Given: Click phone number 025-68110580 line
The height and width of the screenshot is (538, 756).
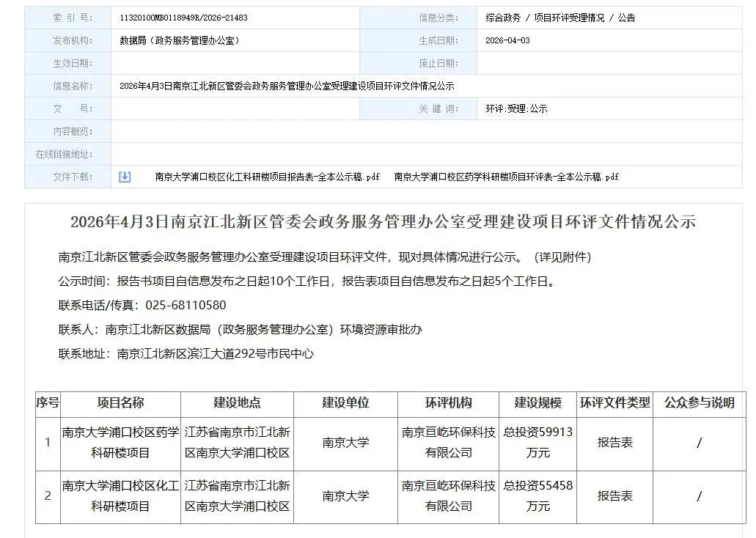Looking at the screenshot, I should [142, 305].
